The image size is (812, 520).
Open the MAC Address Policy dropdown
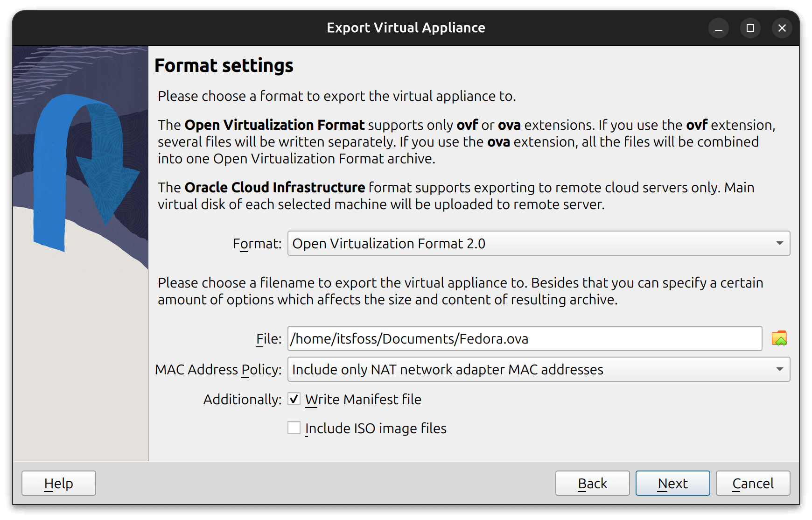[x=537, y=369]
